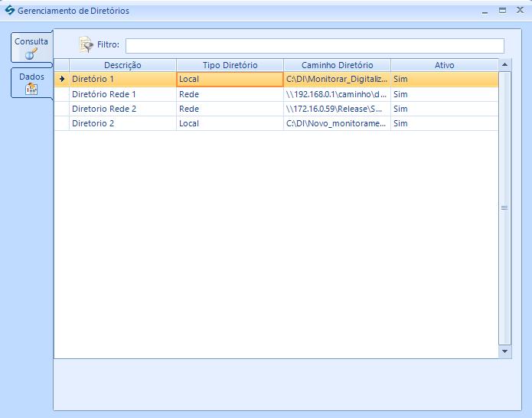Image resolution: width=532 pixels, height=418 pixels.
Task: Click the Ativo column header
Action: point(444,65)
